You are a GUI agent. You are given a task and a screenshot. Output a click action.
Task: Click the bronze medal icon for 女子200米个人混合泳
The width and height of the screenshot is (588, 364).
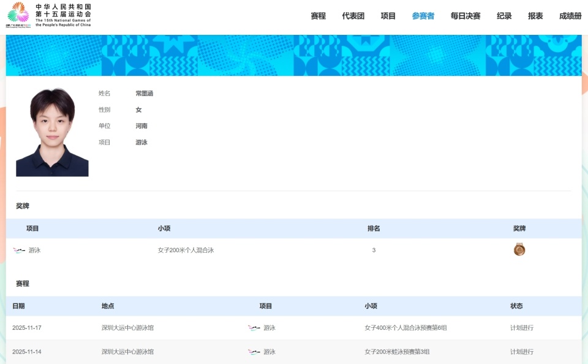click(520, 250)
